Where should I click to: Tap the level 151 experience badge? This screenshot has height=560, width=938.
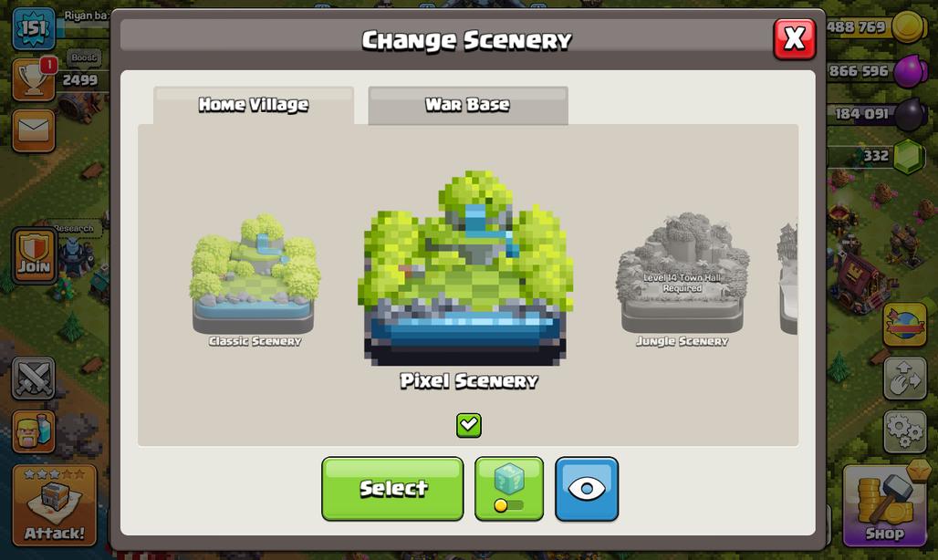(34, 28)
